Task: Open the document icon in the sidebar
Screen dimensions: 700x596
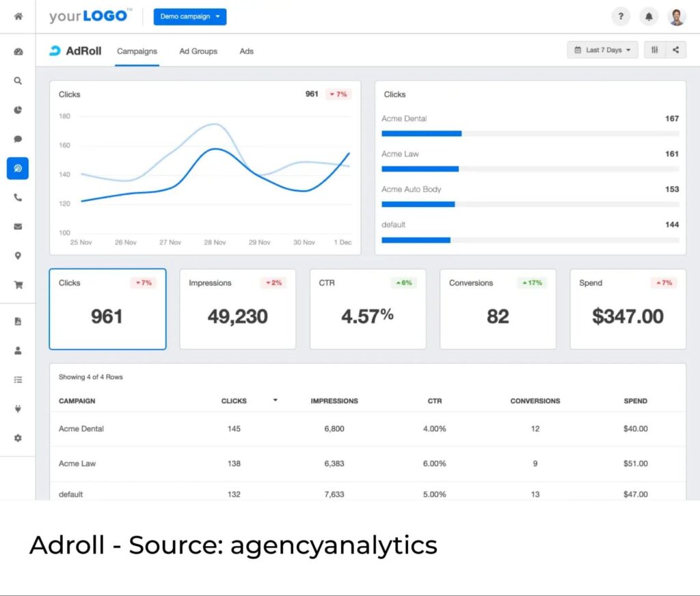Action: (18, 321)
